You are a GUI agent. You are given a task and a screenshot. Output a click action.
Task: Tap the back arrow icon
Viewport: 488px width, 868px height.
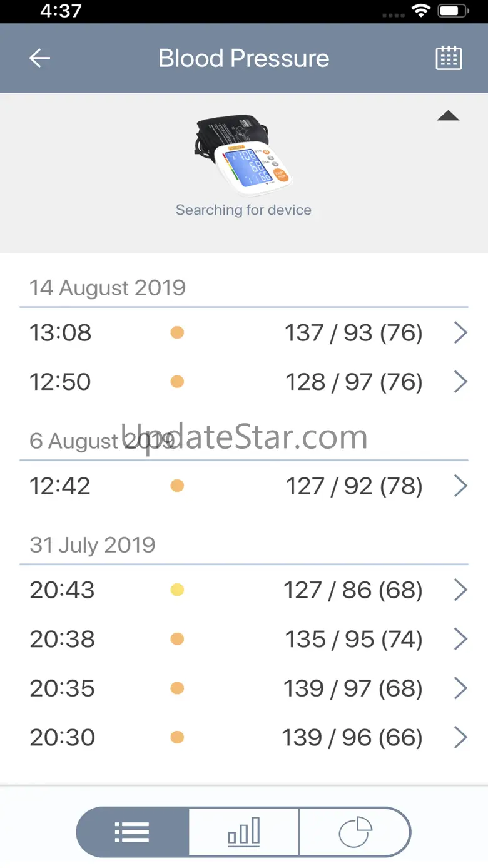click(x=39, y=58)
